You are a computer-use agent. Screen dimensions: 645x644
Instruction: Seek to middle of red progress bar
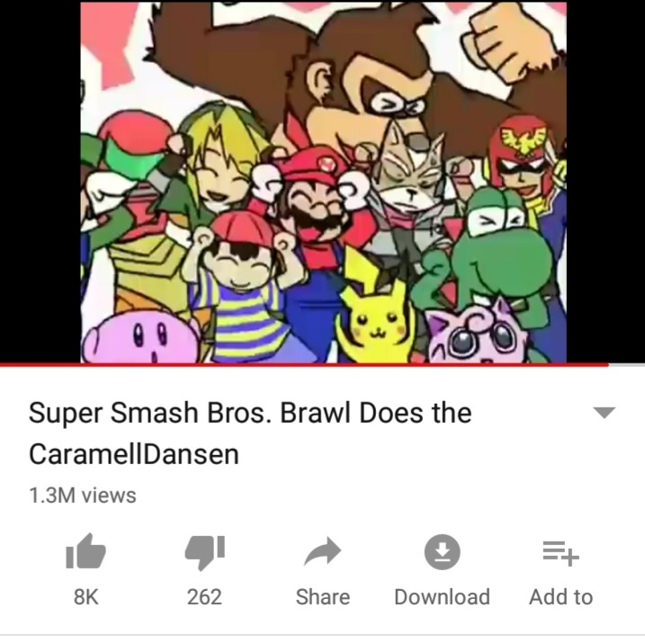tap(304, 364)
